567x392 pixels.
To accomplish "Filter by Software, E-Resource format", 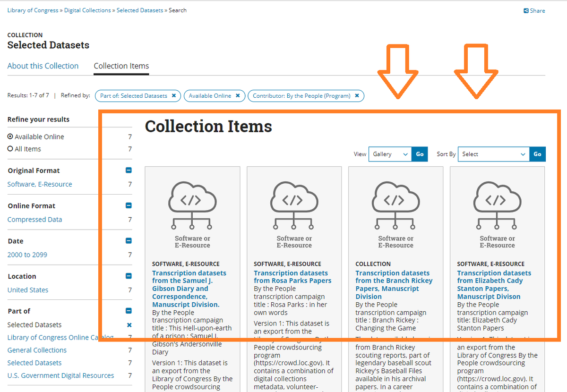I will tap(40, 184).
